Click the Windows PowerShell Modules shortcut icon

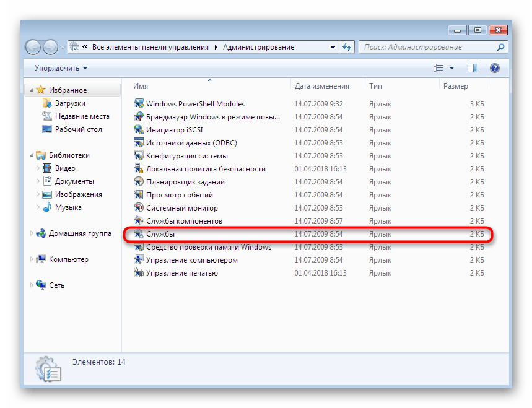138,104
